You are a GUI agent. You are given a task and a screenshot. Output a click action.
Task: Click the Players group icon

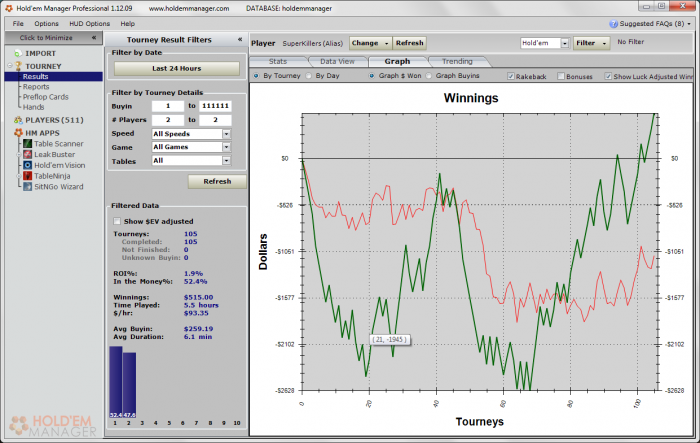(x=18, y=120)
